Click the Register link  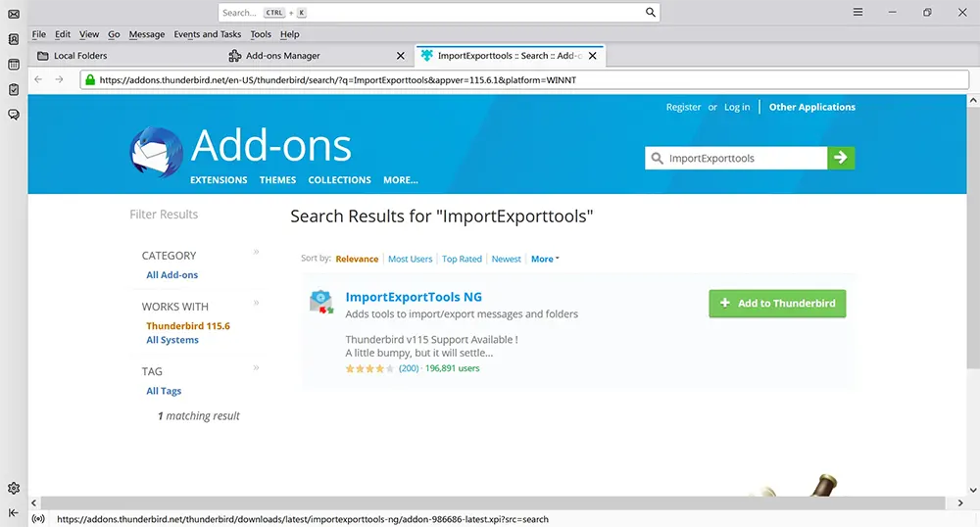click(683, 107)
